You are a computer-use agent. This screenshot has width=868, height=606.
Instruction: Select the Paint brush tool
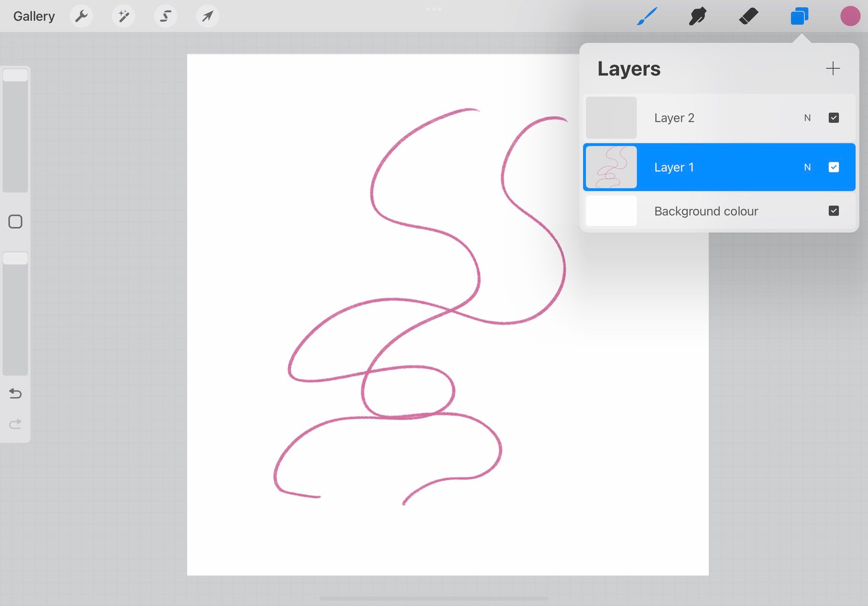pyautogui.click(x=647, y=16)
